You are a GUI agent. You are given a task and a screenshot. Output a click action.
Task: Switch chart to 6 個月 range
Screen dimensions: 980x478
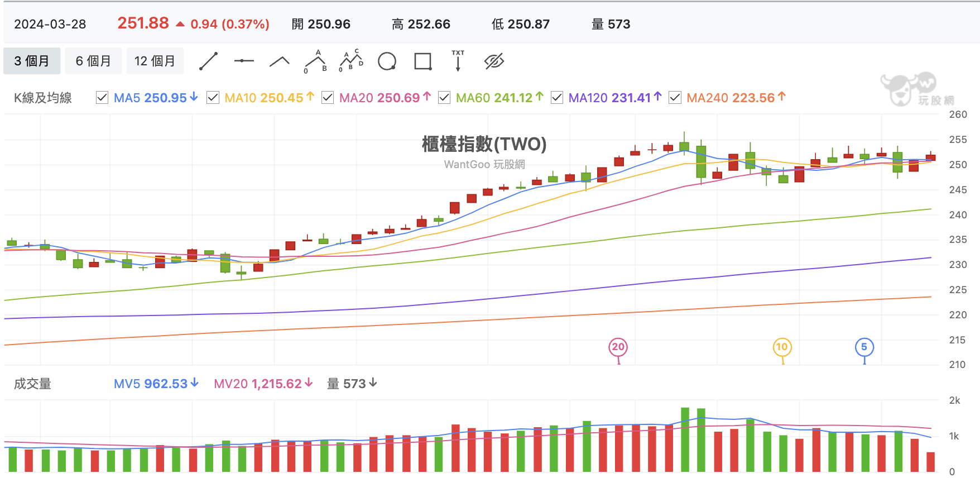pos(93,61)
